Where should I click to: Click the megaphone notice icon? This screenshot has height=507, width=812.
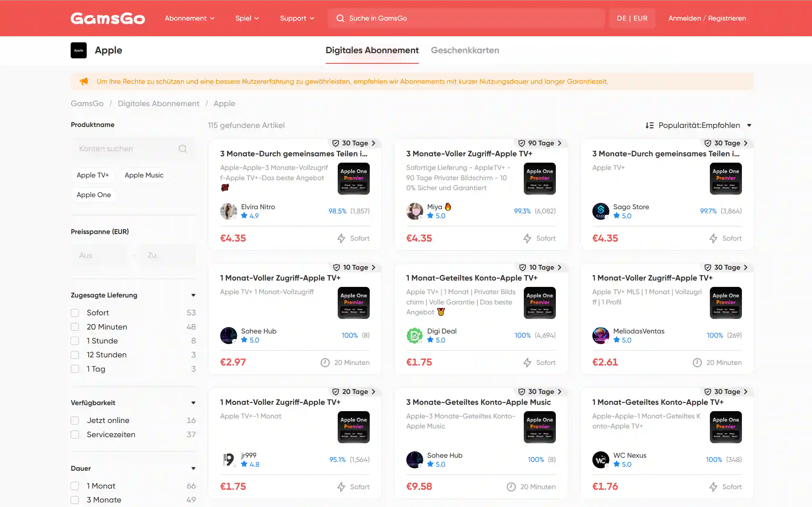[x=84, y=81]
